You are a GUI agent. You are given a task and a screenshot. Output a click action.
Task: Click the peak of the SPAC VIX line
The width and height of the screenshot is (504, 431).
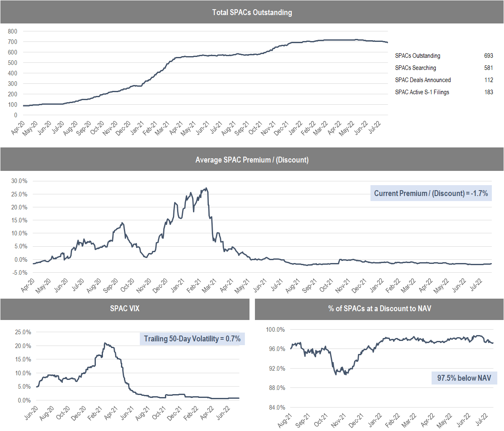(x=105, y=343)
